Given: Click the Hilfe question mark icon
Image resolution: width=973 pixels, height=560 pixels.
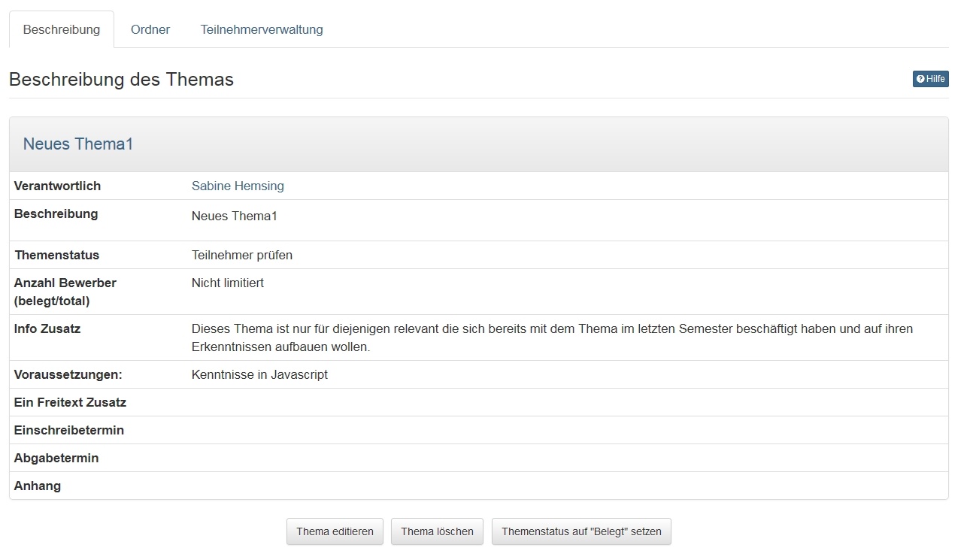Looking at the screenshot, I should coord(920,79).
